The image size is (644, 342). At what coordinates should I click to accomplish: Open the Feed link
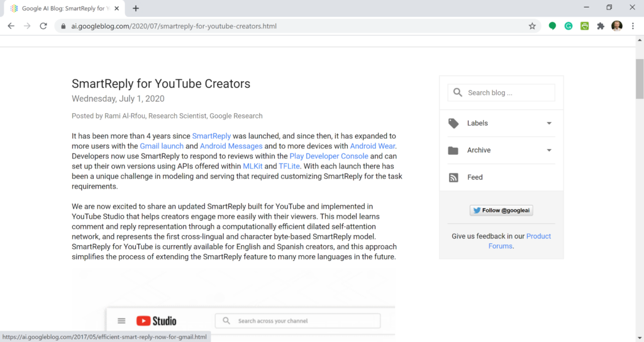pos(475,177)
